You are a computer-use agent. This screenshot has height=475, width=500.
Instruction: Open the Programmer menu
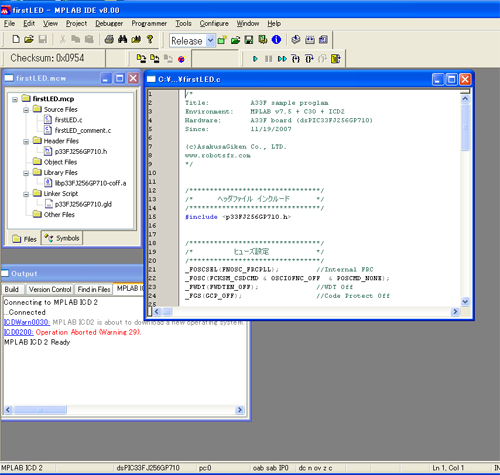[x=149, y=24]
